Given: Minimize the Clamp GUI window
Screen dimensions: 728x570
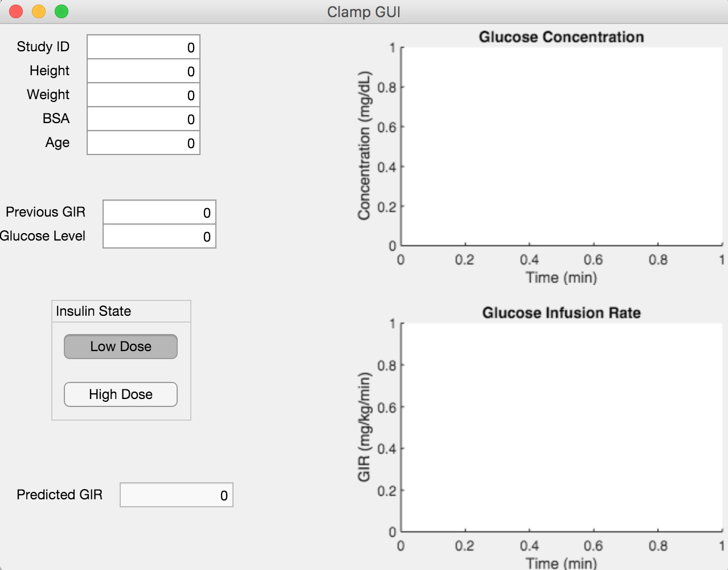Looking at the screenshot, I should point(39,11).
